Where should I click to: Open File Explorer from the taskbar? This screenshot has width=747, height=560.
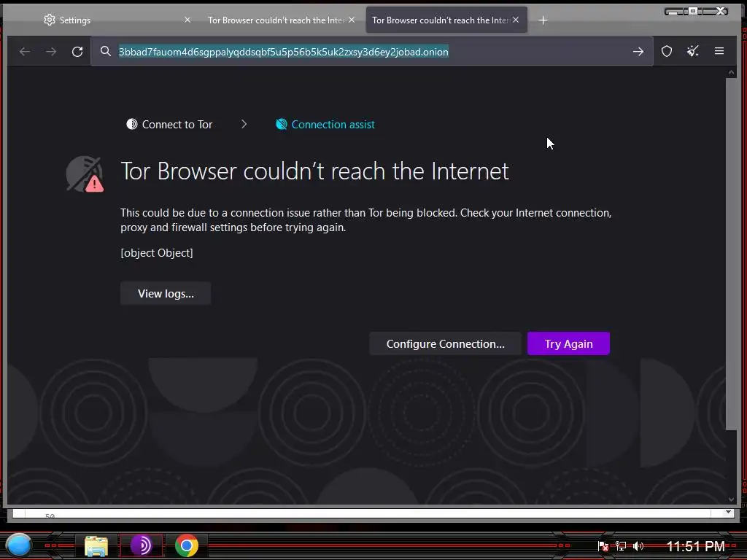coord(96,545)
